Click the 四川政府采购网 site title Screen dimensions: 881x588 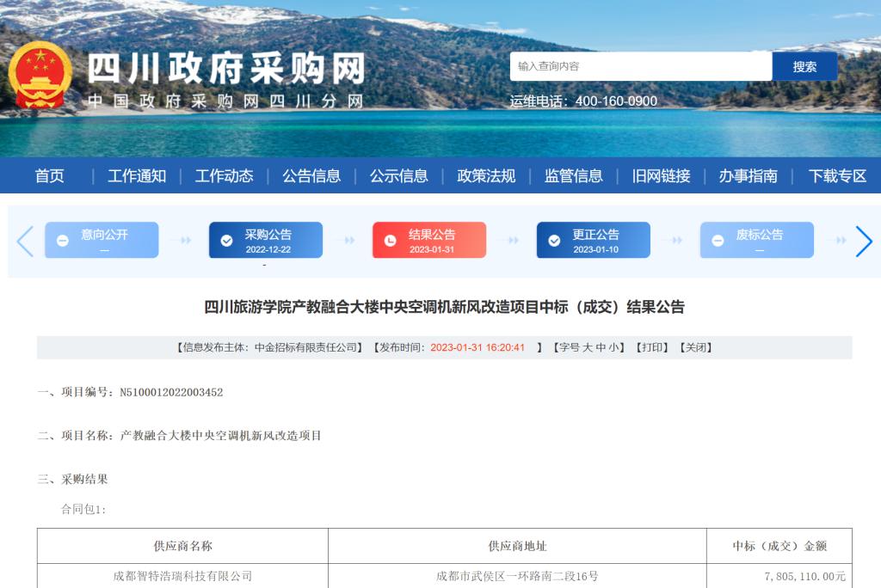227,69
